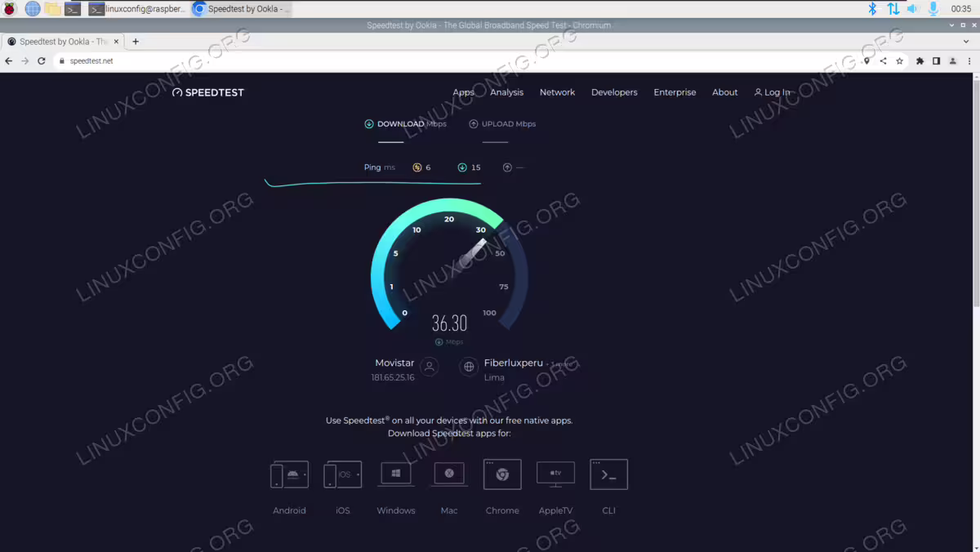Open the Analysis menu item
980x552 pixels.
506,92
